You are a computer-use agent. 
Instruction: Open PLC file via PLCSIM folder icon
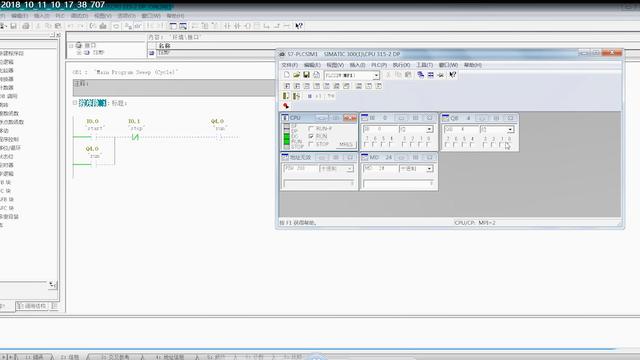coord(296,75)
